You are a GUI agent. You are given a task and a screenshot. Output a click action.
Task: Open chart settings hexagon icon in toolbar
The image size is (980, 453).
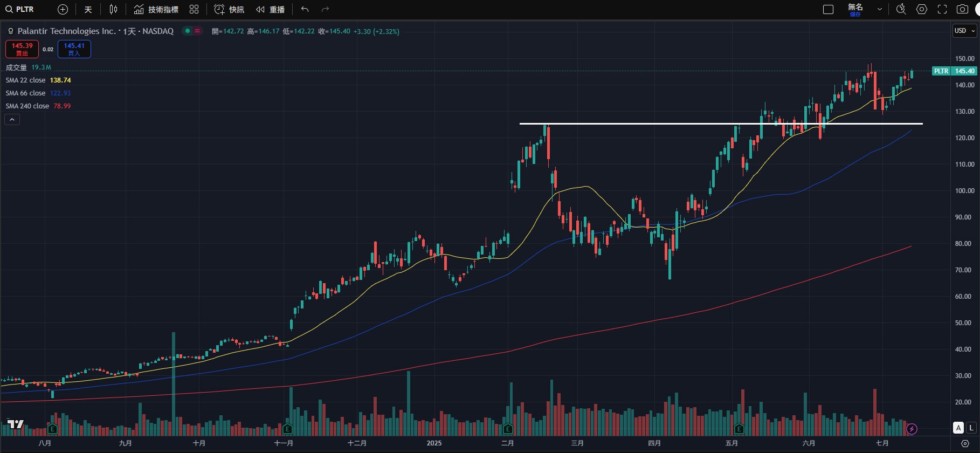click(922, 9)
